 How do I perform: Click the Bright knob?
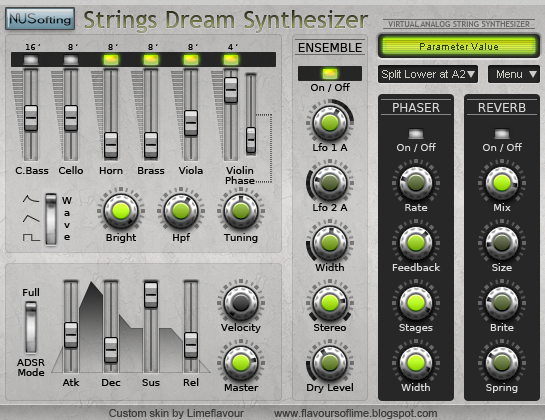point(121,211)
